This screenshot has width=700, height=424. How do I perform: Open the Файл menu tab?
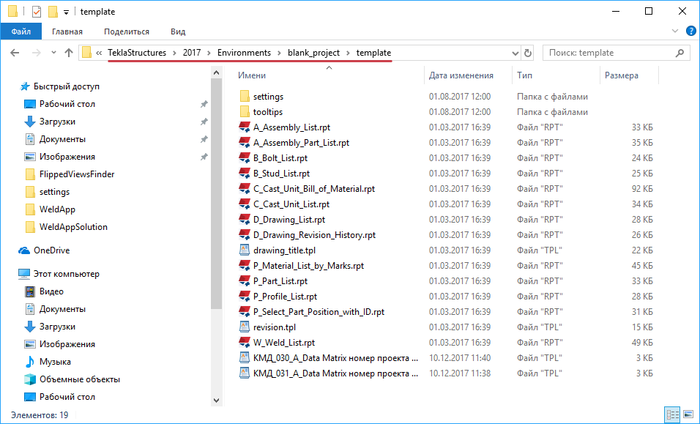[21, 32]
